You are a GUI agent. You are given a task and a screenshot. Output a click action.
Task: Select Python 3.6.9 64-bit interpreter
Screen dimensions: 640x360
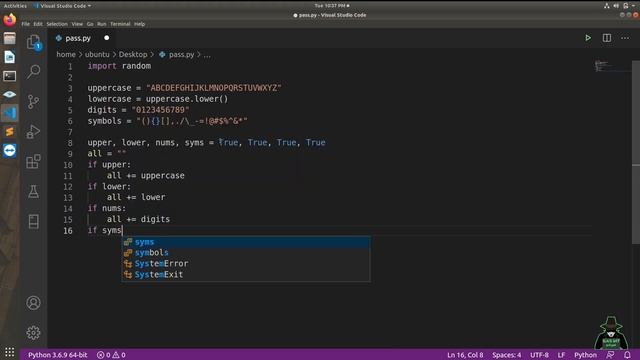pyautogui.click(x=58, y=355)
